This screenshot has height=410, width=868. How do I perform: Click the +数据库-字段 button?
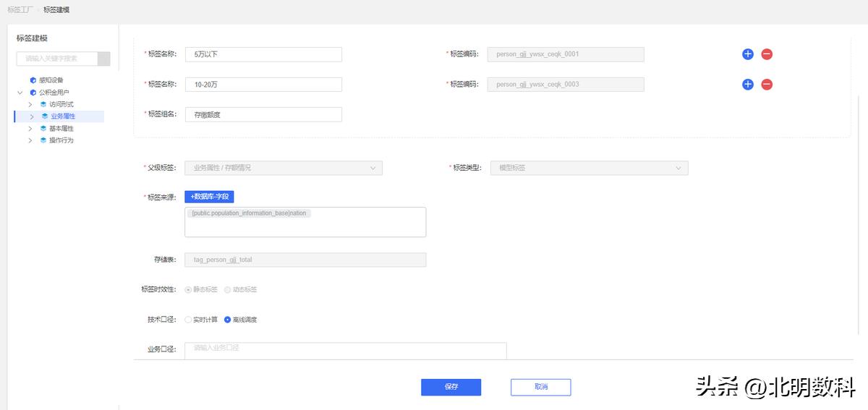[x=209, y=197]
